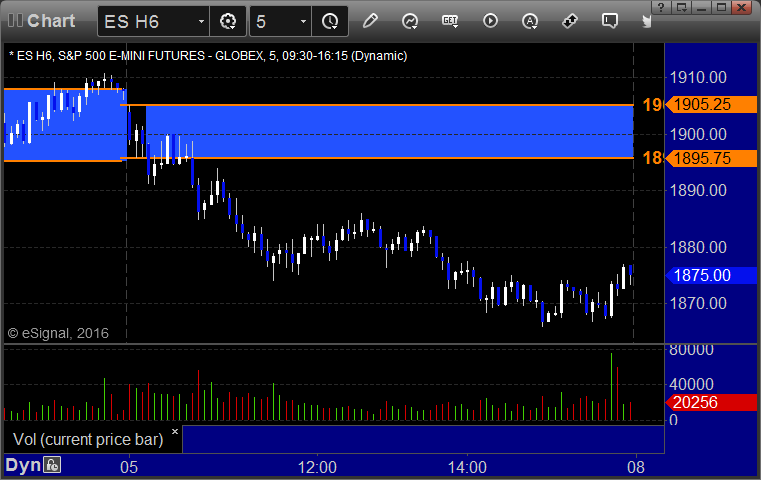Click the 14:00 time axis label
This screenshot has height=480, width=761.
pyautogui.click(x=467, y=467)
